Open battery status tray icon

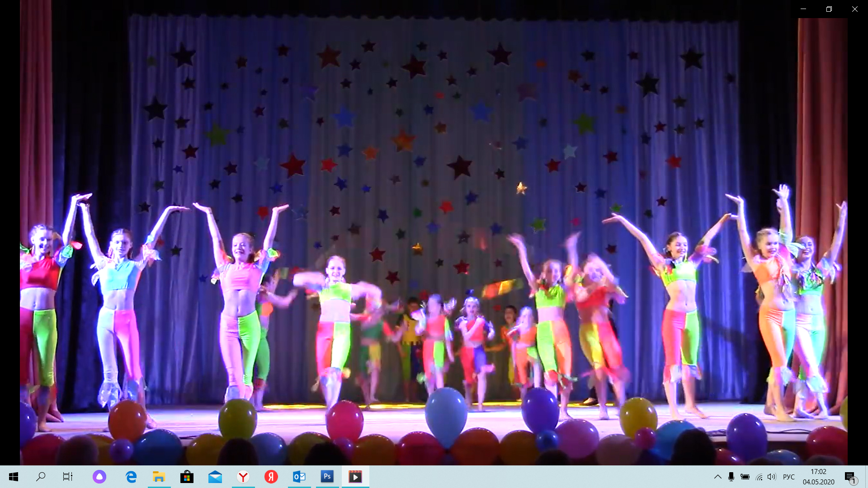click(745, 477)
